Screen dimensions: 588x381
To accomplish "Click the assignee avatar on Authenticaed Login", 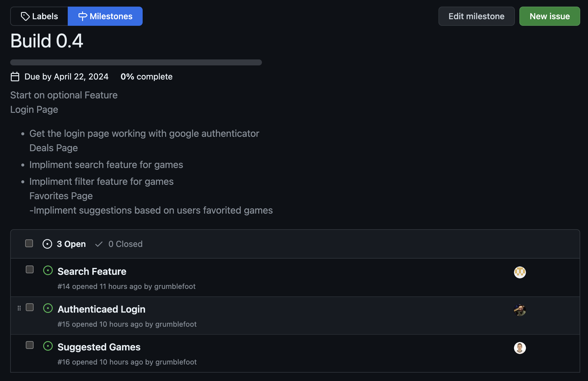I will point(520,310).
